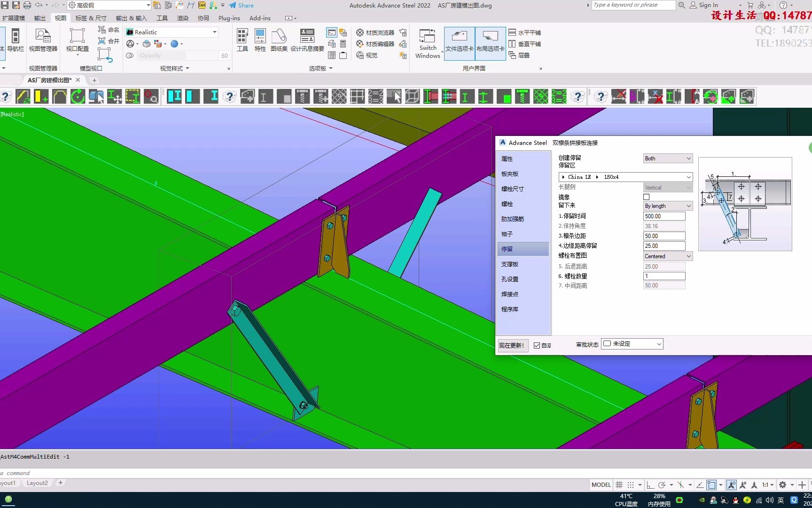Viewport: 812px width, 508px height.
Task: Toggle the grid display in status bar
Action: [619, 484]
